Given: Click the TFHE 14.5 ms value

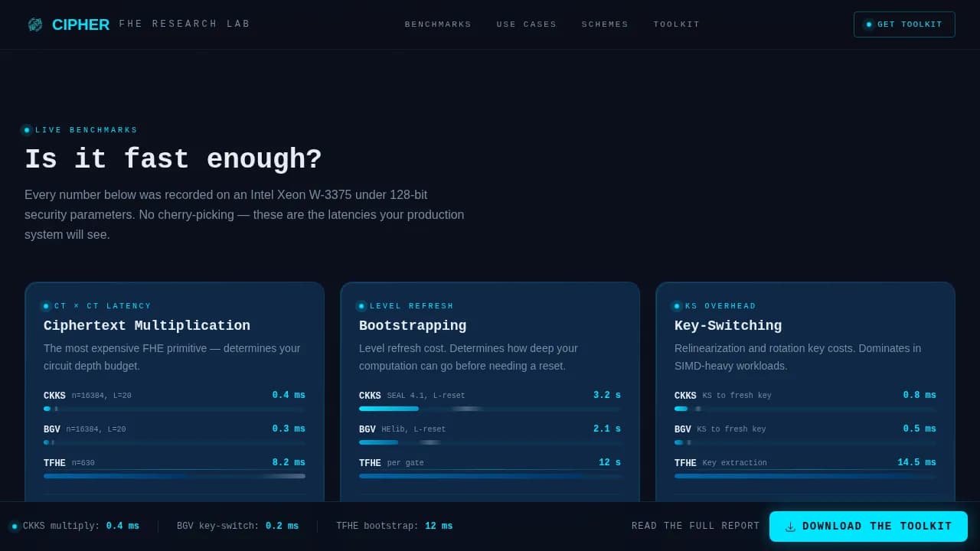Looking at the screenshot, I should (x=917, y=463).
